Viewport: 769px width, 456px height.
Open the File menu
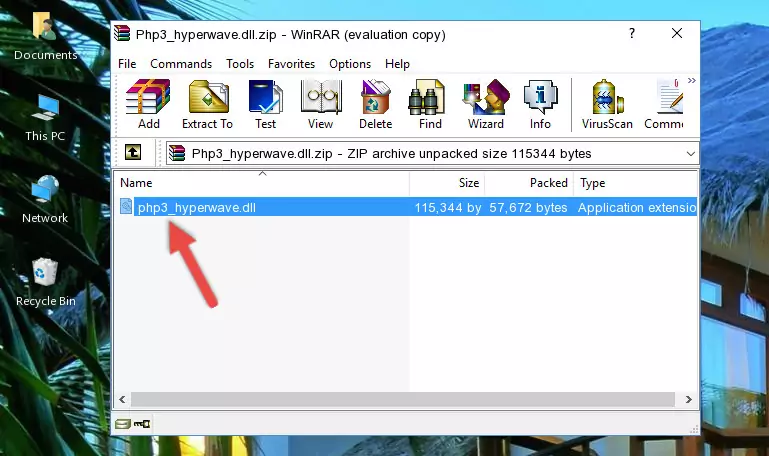127,64
